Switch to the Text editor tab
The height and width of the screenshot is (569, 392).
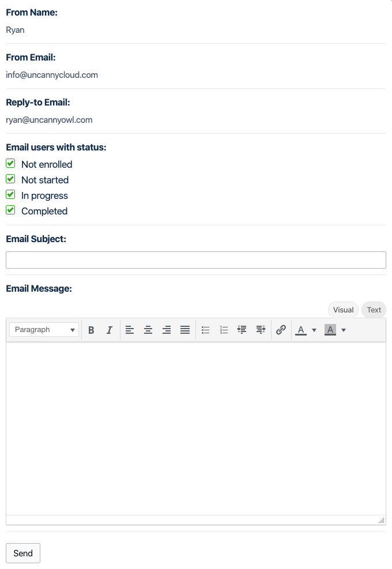click(x=374, y=310)
